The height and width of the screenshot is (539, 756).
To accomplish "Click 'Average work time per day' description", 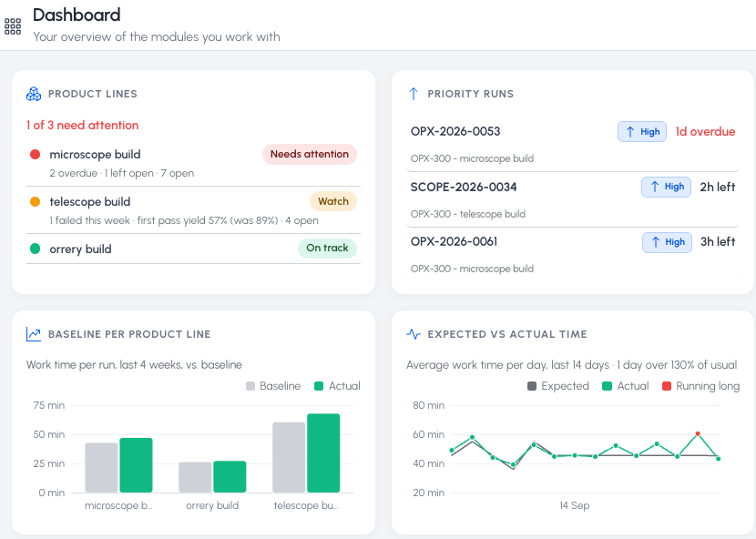I will [572, 365].
